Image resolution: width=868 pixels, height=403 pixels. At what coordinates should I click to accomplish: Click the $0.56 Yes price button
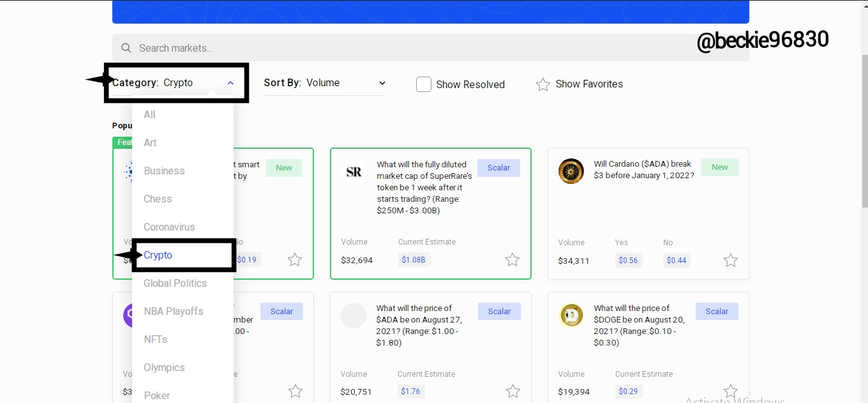click(628, 260)
